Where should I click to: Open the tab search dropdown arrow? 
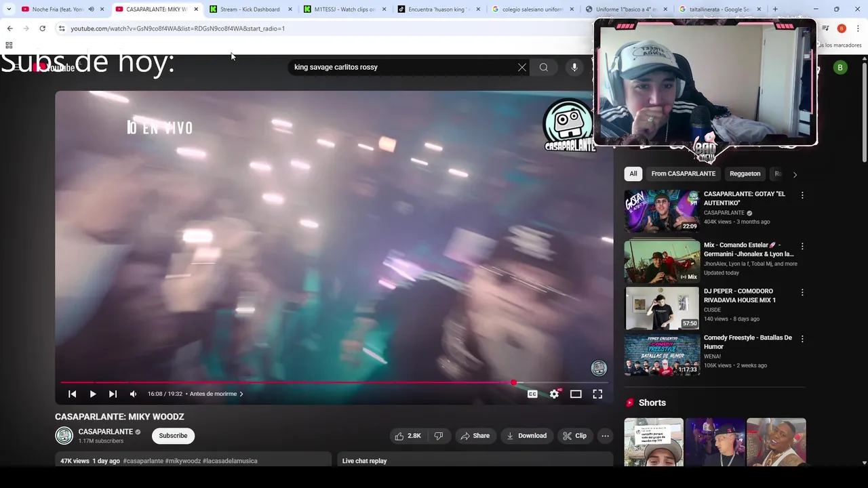pyautogui.click(x=8, y=9)
